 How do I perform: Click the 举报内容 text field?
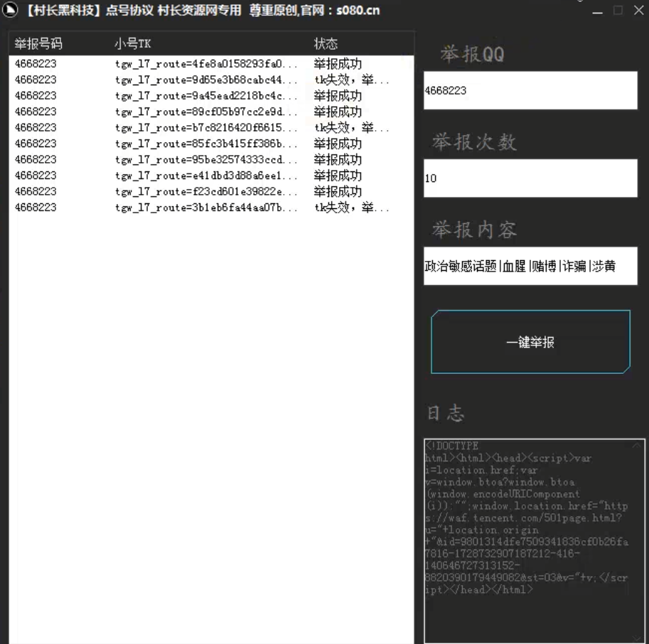530,266
